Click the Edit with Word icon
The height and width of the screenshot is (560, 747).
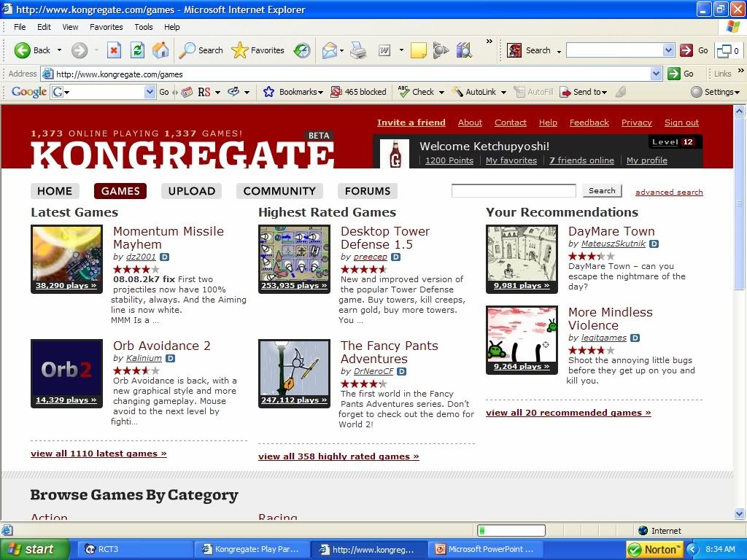[x=384, y=50]
